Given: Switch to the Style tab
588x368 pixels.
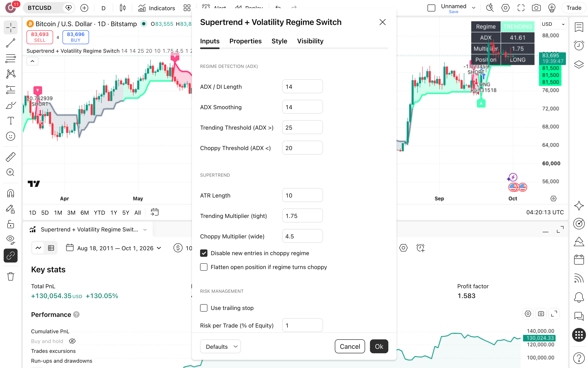Looking at the screenshot, I should click(x=279, y=41).
